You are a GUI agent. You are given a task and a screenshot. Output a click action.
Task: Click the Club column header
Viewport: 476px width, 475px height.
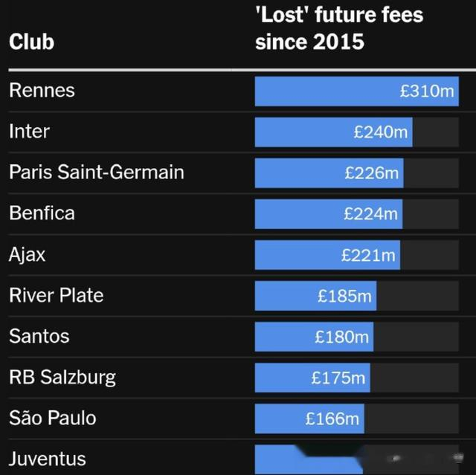pos(31,42)
